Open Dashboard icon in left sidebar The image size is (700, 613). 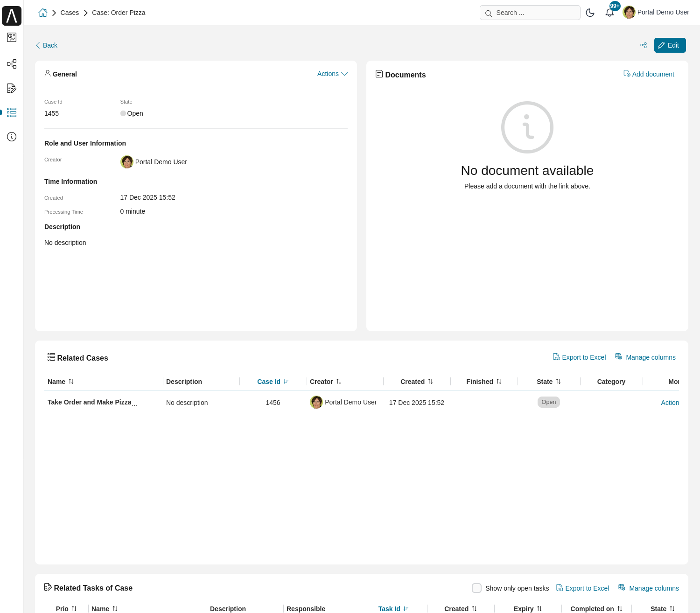[12, 37]
